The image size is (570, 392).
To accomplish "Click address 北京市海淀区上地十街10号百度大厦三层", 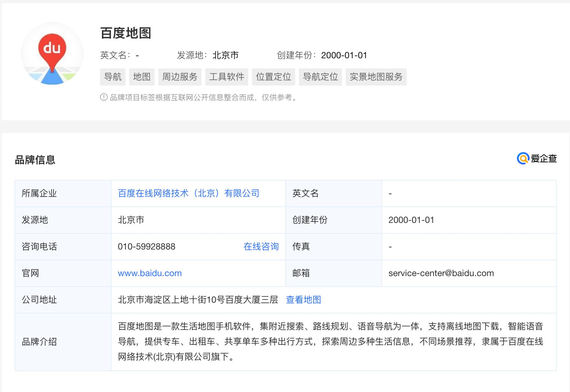I will pyautogui.click(x=198, y=300).
